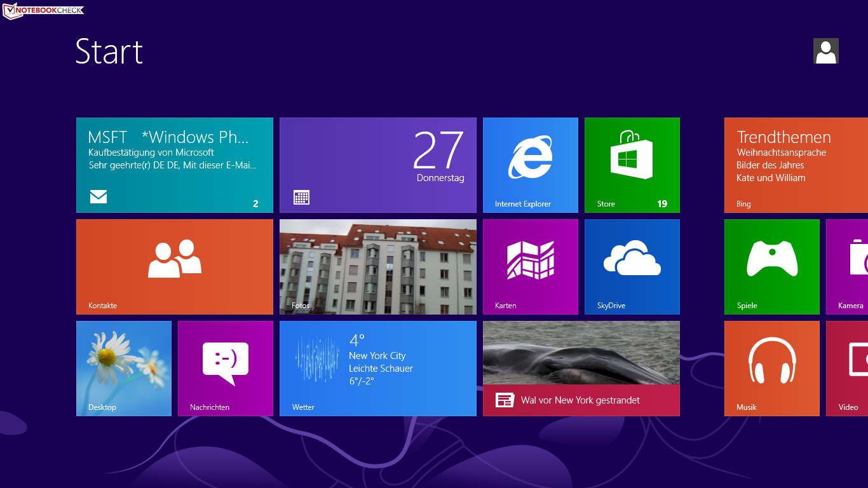The width and height of the screenshot is (868, 488).
Task: Click the news icon on whale story
Action: [505, 400]
